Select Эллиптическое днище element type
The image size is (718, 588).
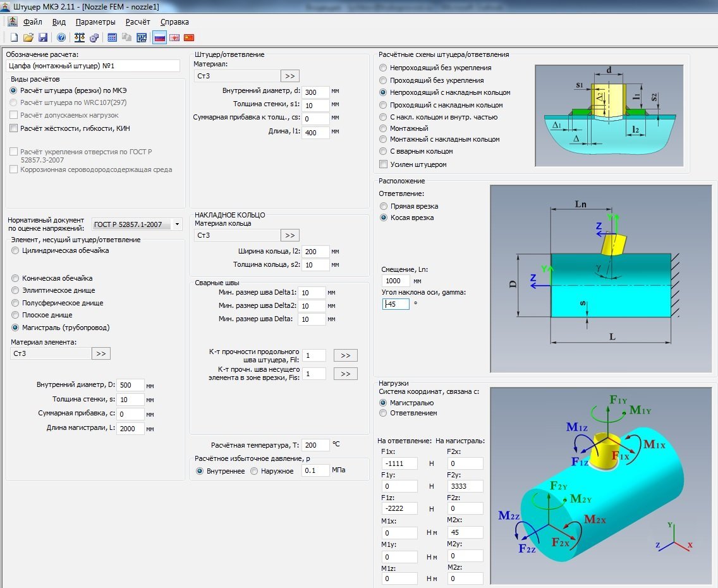(54, 290)
